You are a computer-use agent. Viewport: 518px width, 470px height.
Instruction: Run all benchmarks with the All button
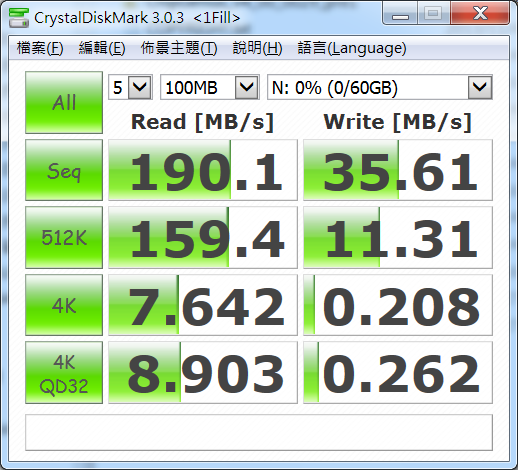coord(64,102)
